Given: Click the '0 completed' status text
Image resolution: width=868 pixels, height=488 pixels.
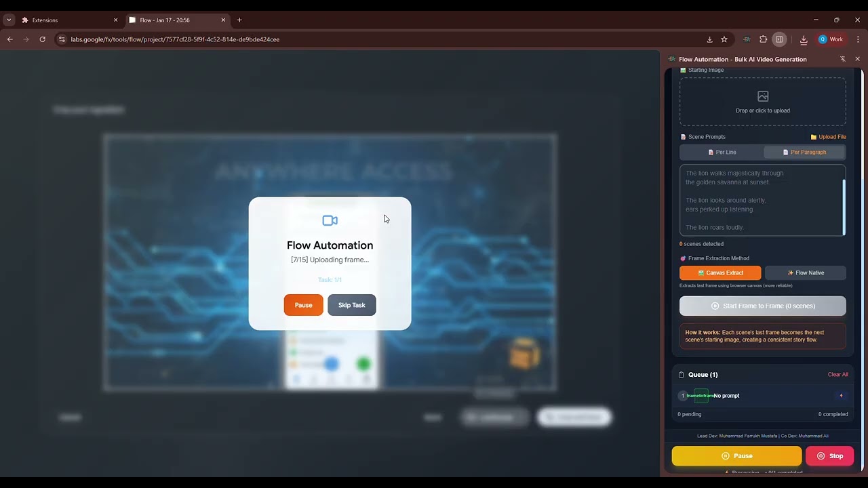Looking at the screenshot, I should [x=833, y=414].
